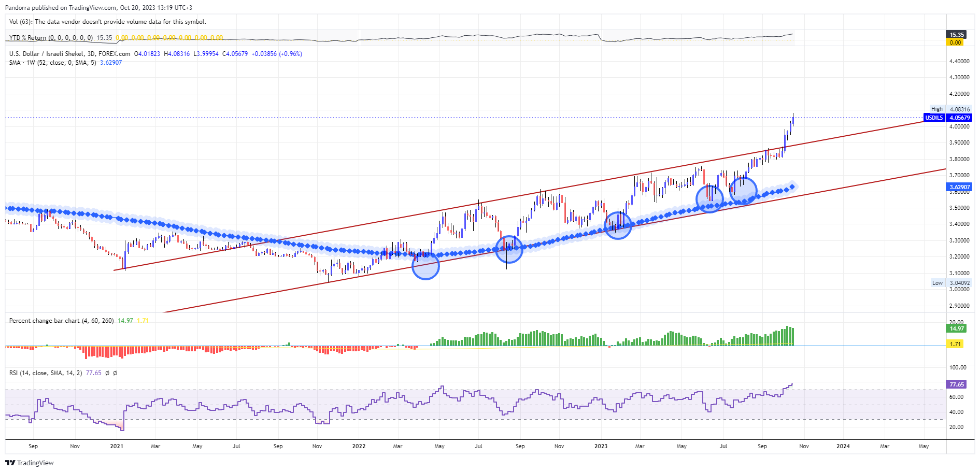Click the 4.40000 price scale label
Image resolution: width=980 pixels, height=472 pixels.
959,61
